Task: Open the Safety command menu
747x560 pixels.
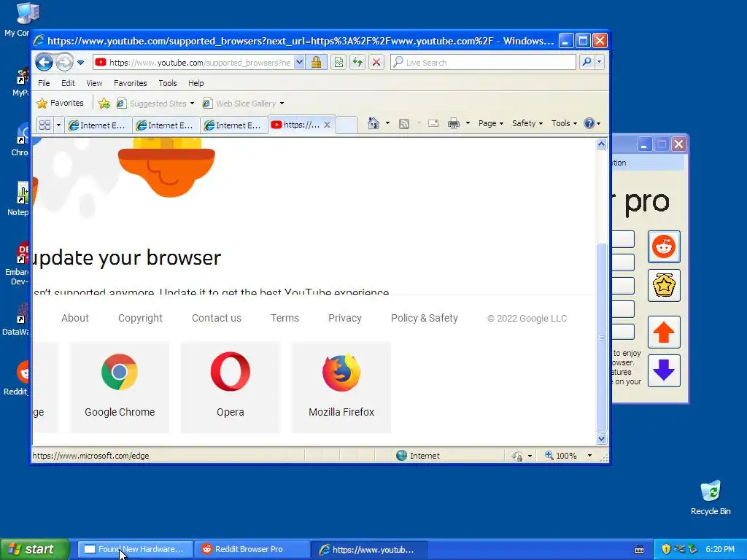Action: coord(527,123)
